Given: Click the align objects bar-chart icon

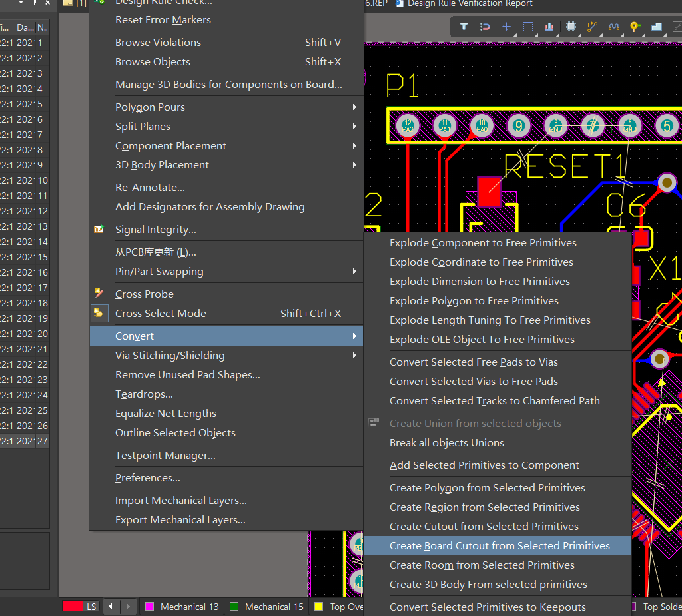Looking at the screenshot, I should [549, 27].
